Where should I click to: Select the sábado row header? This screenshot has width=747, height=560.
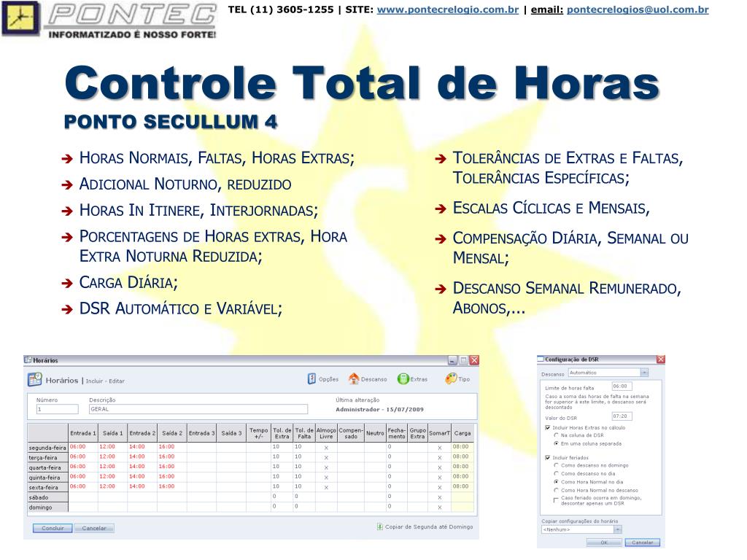pos(47,497)
